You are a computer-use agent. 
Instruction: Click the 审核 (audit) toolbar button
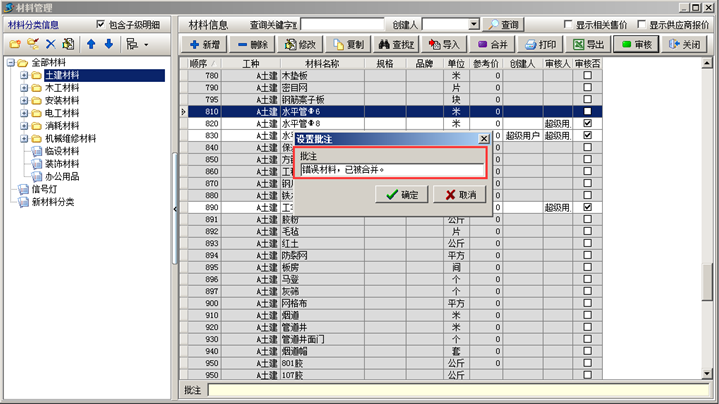[636, 45]
